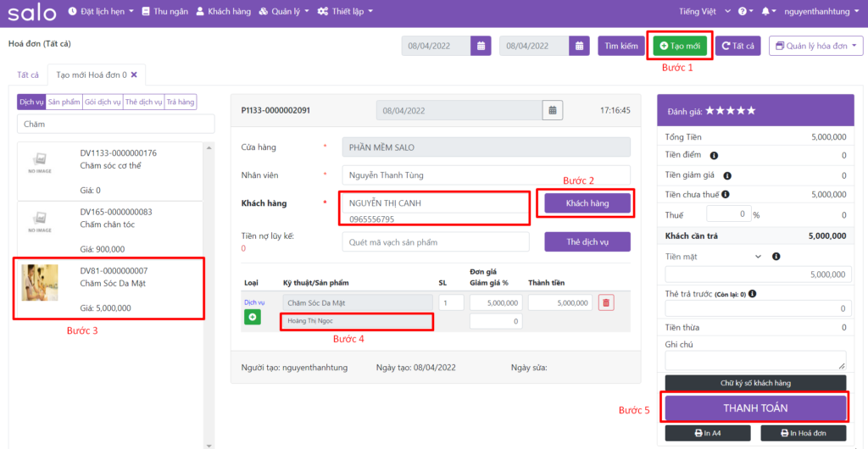This screenshot has height=449, width=868.
Task: Open the Tiếng Việt language dropdown
Action: [x=703, y=12]
